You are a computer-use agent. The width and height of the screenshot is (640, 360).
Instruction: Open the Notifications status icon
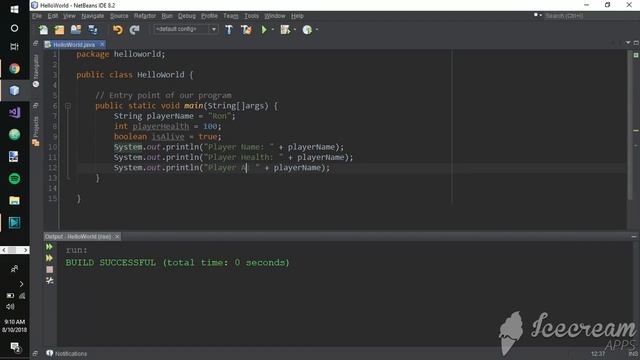(50, 353)
